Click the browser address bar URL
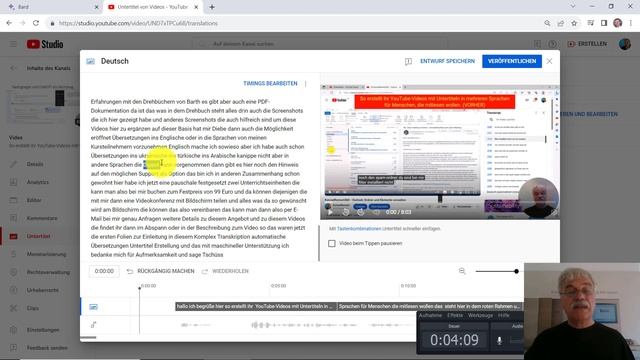The height and width of the screenshot is (360, 640). tap(138, 23)
